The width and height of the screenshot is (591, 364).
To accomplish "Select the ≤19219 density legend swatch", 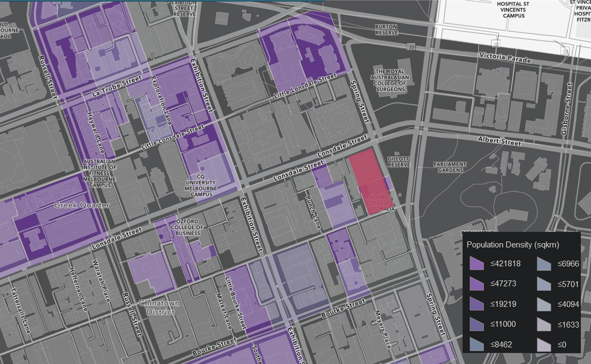I will point(477,304).
